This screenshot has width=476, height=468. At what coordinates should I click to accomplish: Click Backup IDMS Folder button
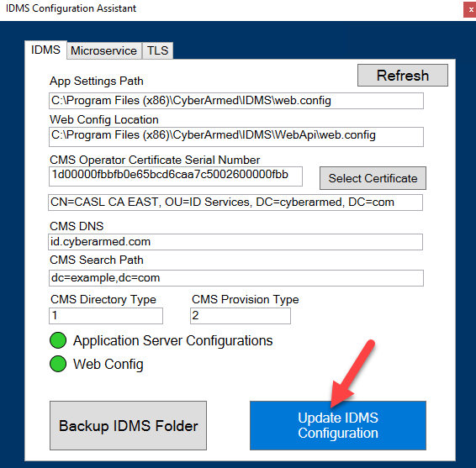click(x=128, y=425)
